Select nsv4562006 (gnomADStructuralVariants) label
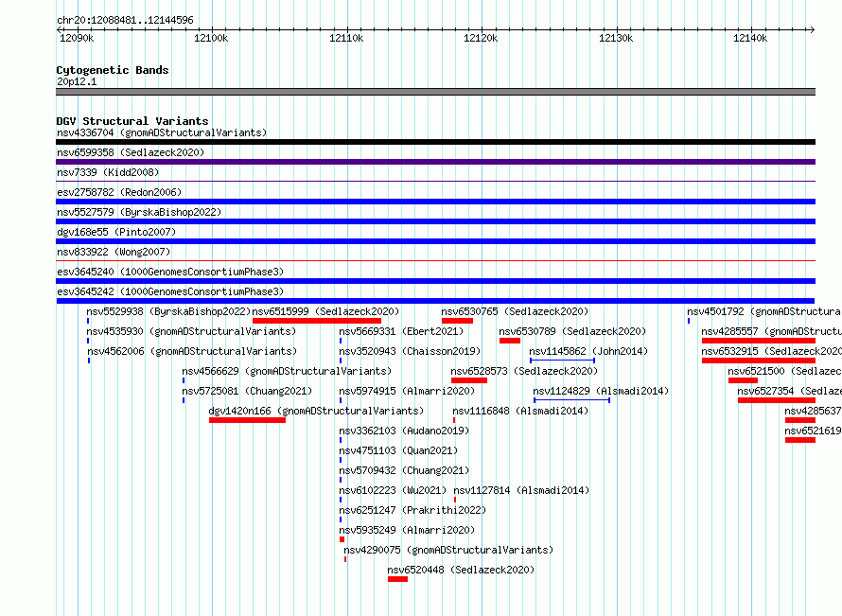 pyautogui.click(x=192, y=351)
